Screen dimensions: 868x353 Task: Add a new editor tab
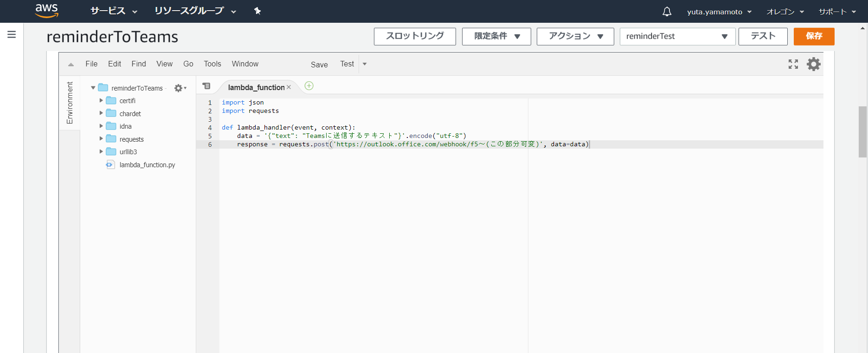309,86
